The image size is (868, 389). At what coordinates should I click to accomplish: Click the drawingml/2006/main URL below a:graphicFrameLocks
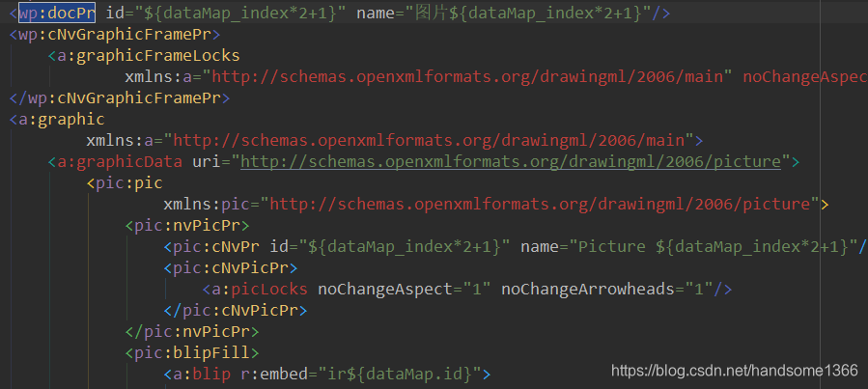[467, 77]
